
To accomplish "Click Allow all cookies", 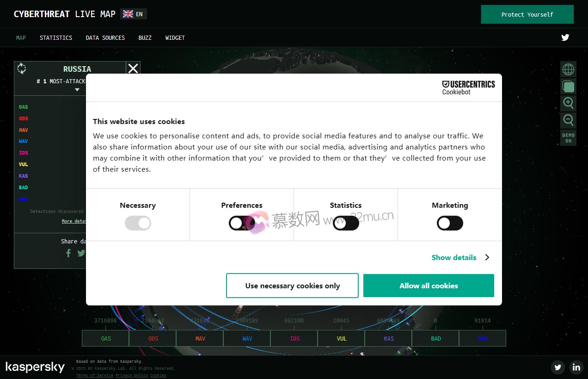I will tap(429, 286).
